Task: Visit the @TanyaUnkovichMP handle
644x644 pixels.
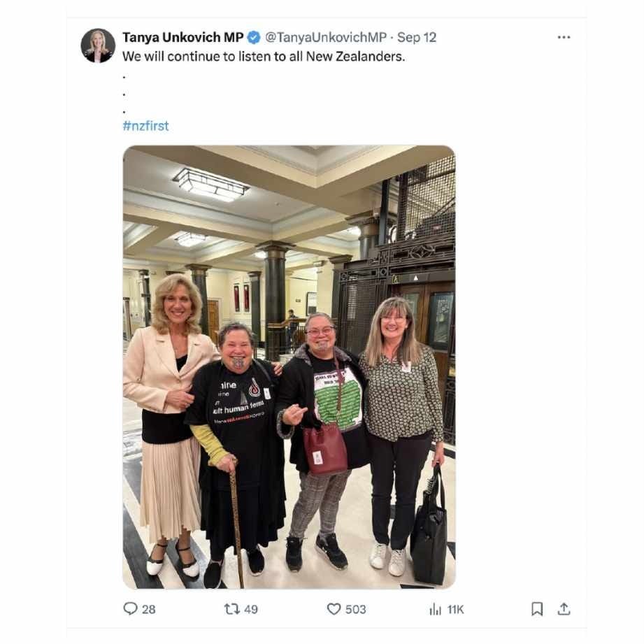Action: point(326,37)
